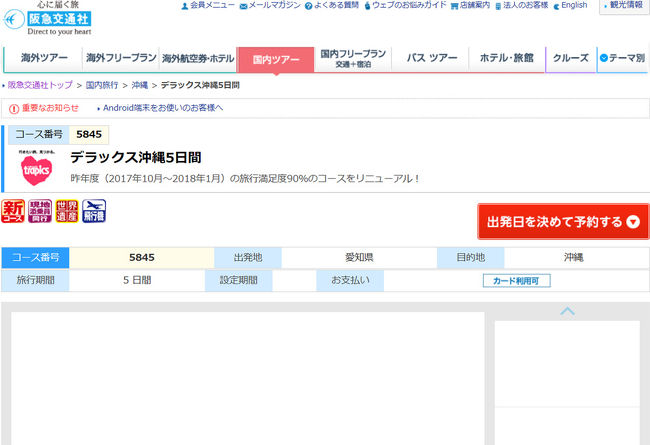The width and height of the screenshot is (650, 445).
Task: Select the クルーズ tab
Action: (571, 58)
